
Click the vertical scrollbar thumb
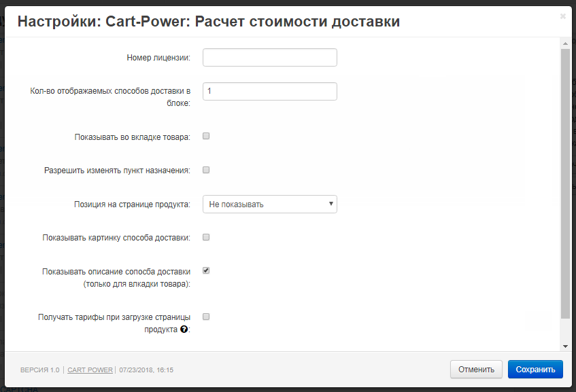click(x=565, y=183)
